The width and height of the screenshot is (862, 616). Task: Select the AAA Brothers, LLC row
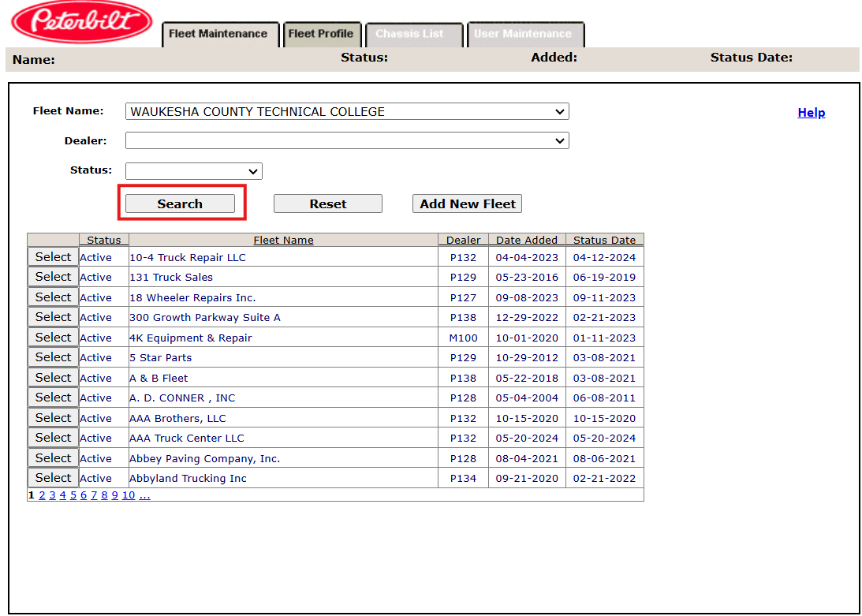[54, 417]
